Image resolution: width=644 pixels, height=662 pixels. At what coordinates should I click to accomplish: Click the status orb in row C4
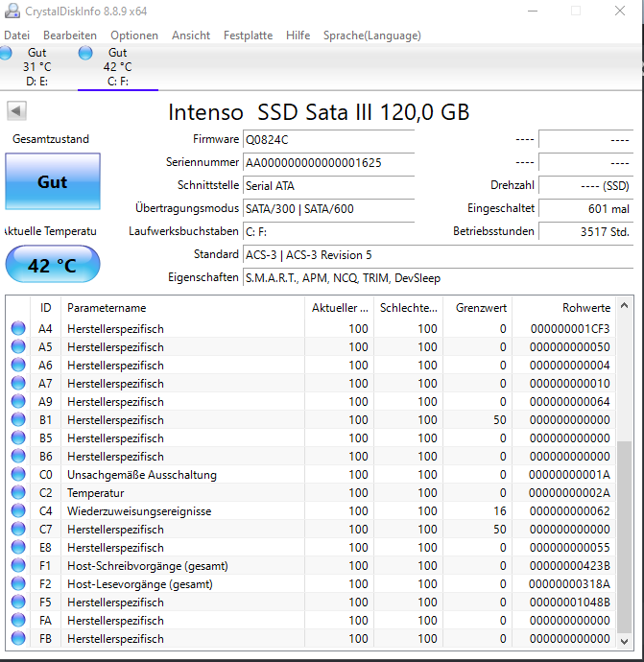coord(18,510)
